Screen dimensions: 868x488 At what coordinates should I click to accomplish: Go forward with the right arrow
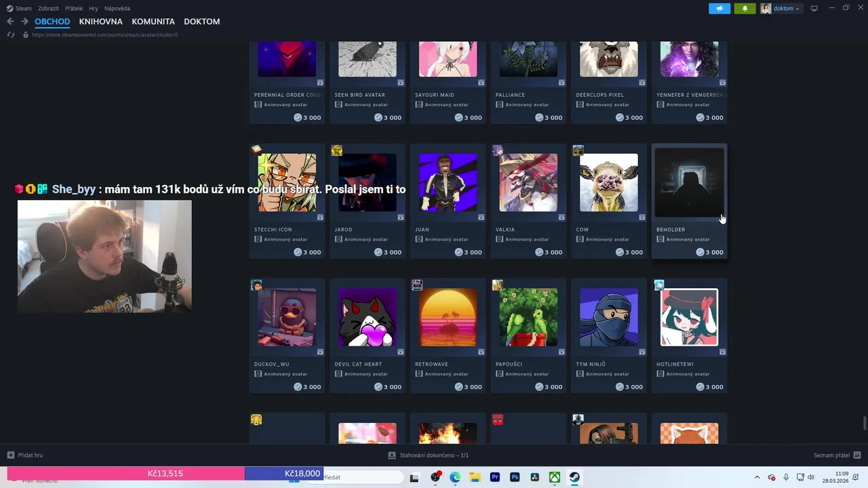(x=24, y=22)
